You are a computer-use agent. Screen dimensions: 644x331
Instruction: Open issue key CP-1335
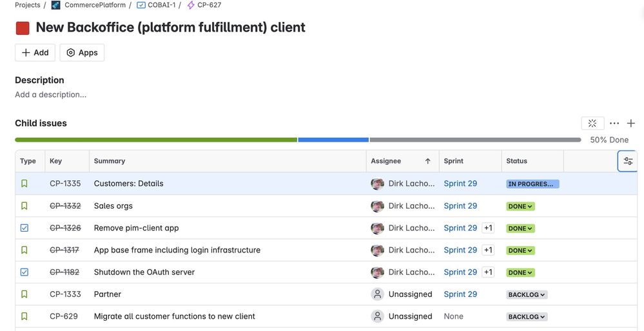click(x=65, y=184)
